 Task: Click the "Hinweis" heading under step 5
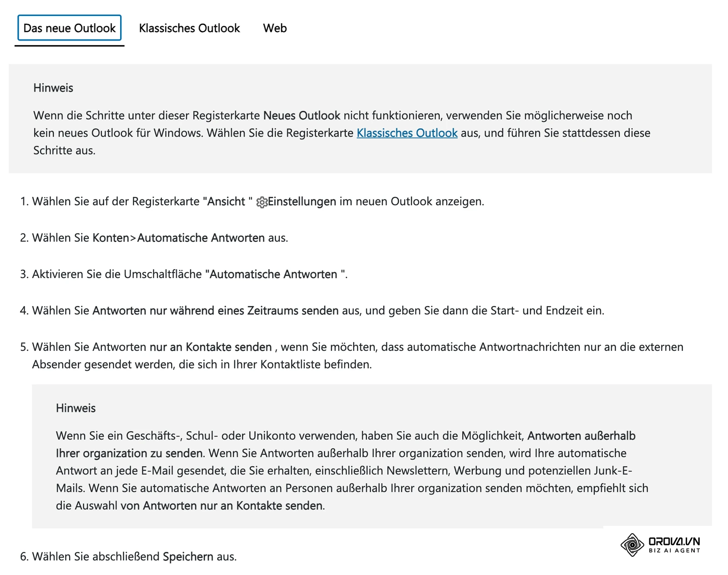(x=76, y=408)
